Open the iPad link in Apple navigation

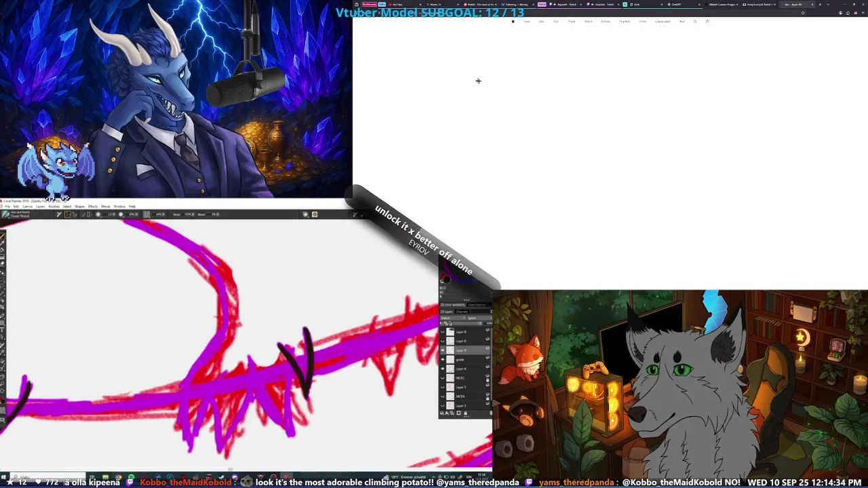(556, 21)
